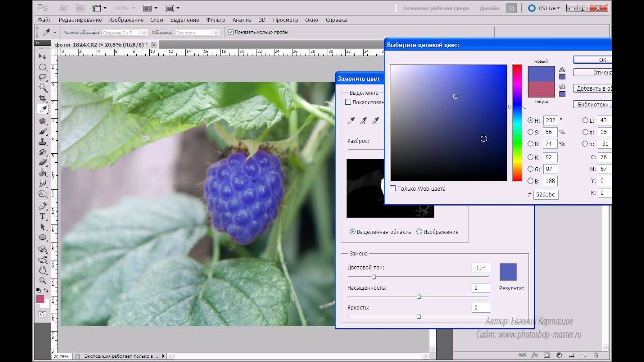Enable the 'Только Web-цвета' checkbox

coord(393,188)
